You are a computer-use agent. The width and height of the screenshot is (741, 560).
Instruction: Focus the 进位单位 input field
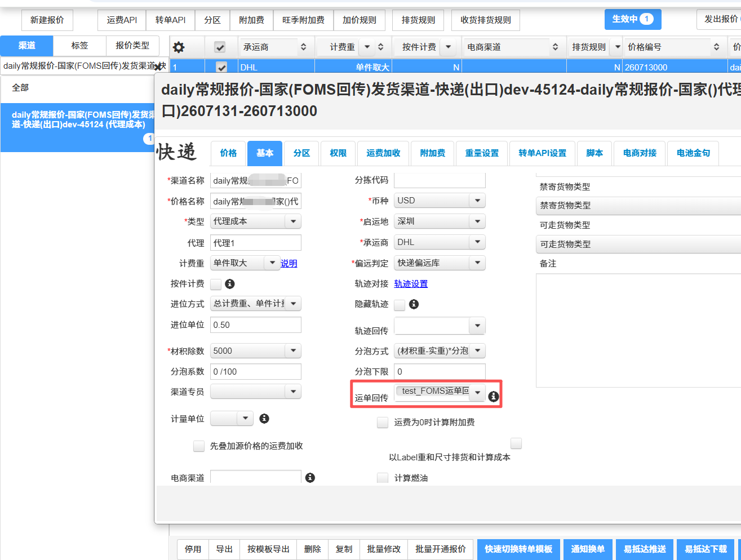coord(256,325)
